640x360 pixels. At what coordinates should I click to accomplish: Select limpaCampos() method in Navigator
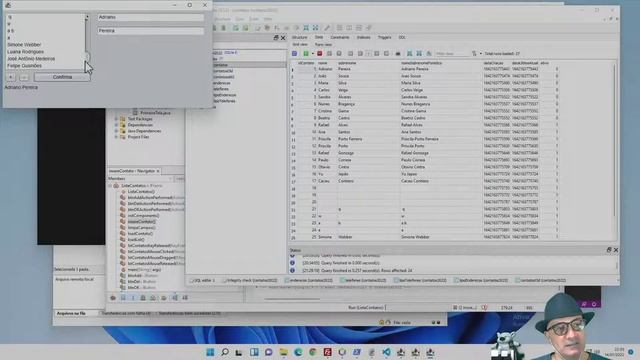(141, 227)
